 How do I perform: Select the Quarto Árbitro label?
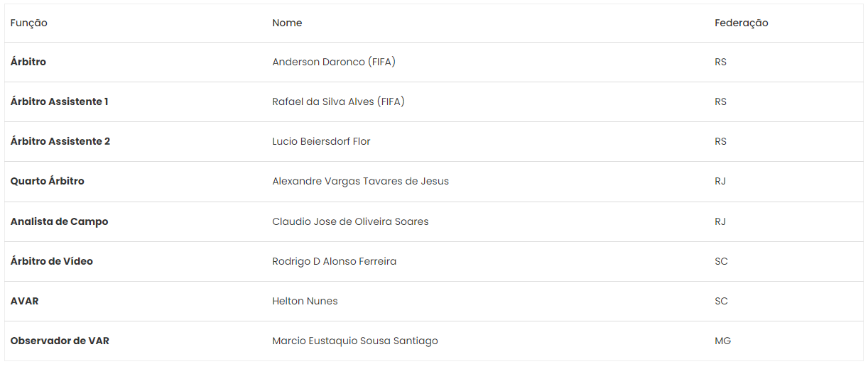click(x=47, y=181)
